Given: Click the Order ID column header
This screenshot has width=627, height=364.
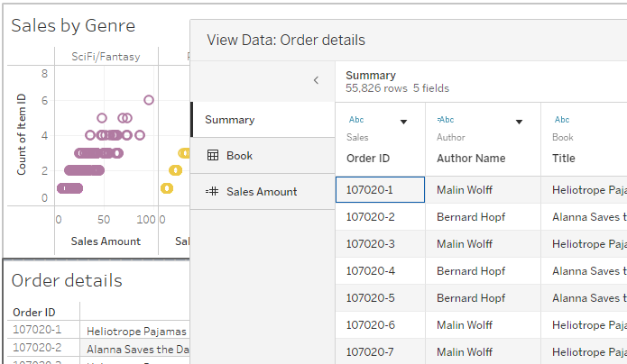Looking at the screenshot, I should 368,158.
